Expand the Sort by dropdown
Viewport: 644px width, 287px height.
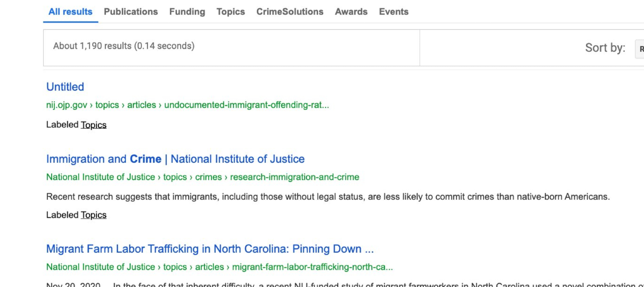639,49
